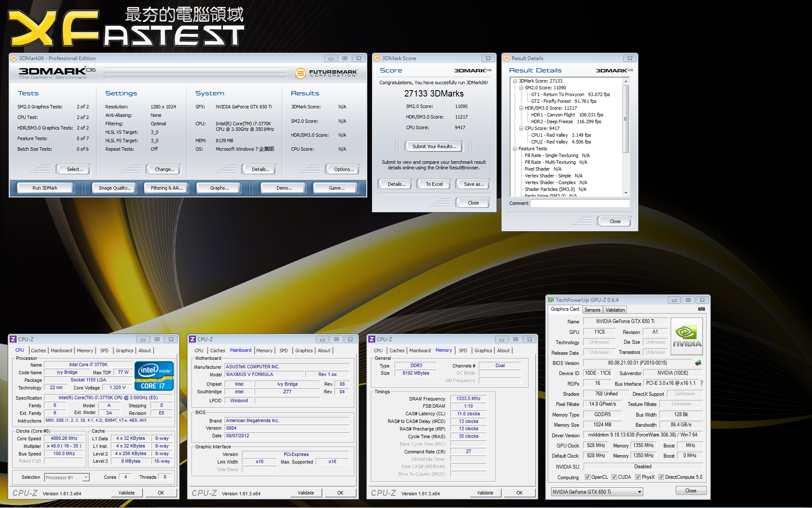Image resolution: width=812 pixels, height=508 pixels.
Task: Click the GPU-Z camera screenshot icon
Action: tap(702, 309)
